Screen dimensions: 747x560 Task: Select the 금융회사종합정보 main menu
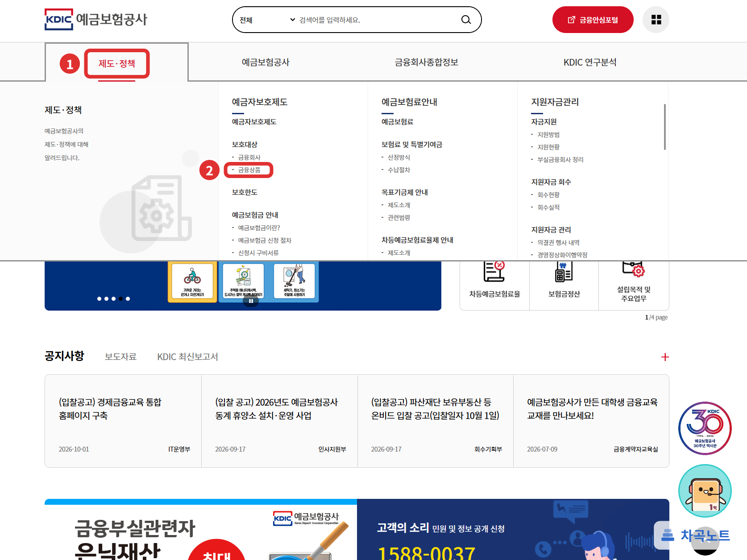[x=426, y=62]
